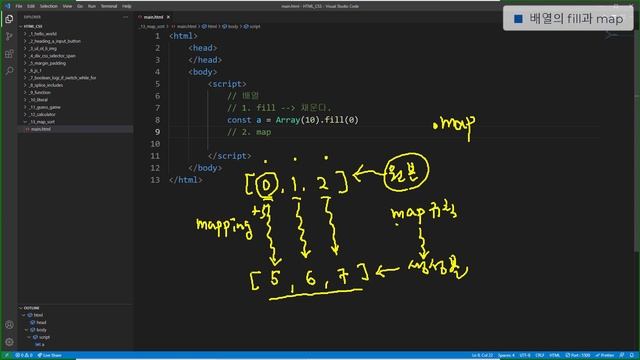Open the File menu
Viewport: 640px width, 360px height.
tap(19, 6)
